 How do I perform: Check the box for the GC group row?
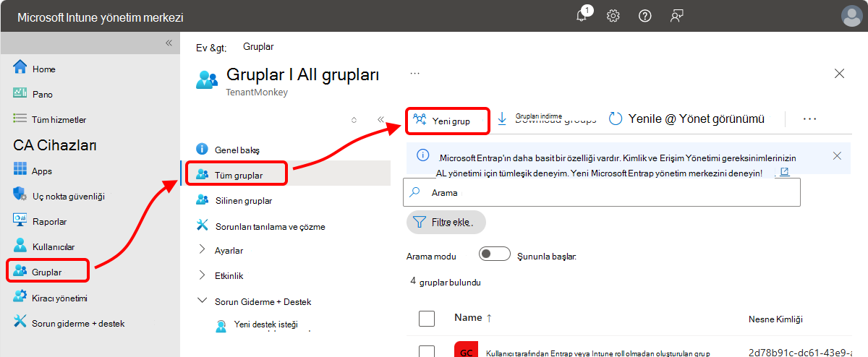click(x=427, y=352)
